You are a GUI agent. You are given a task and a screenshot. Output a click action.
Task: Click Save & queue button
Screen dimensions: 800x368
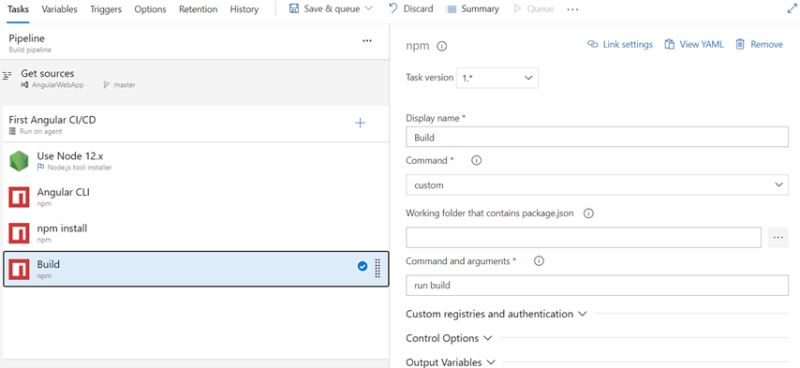pyautogui.click(x=324, y=9)
